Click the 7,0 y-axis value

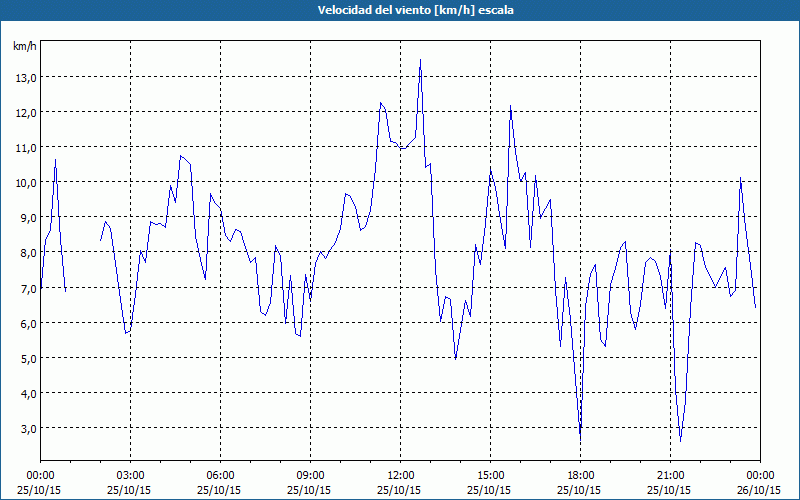[28, 288]
